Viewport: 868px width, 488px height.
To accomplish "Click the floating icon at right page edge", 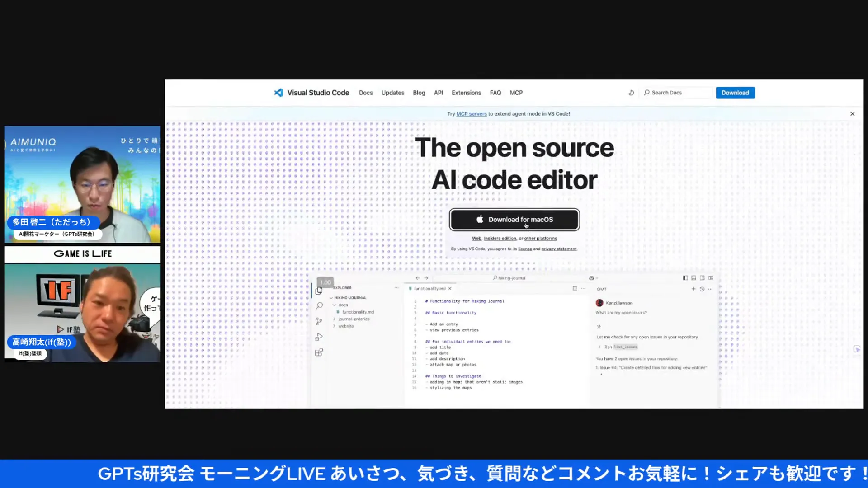I will (x=857, y=349).
